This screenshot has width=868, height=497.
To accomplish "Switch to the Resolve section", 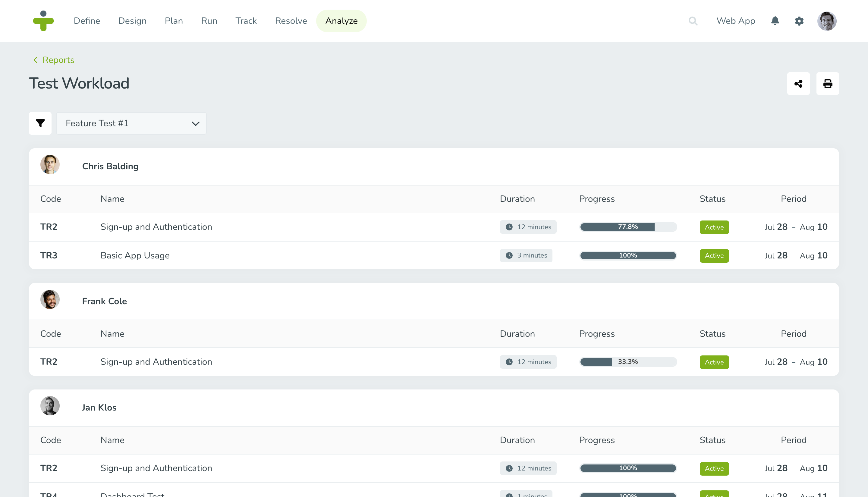I will point(291,21).
